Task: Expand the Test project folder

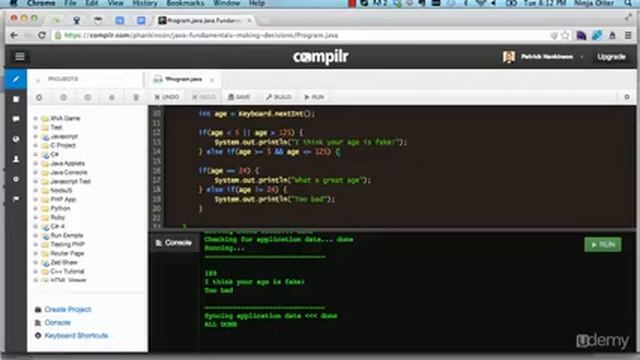Action: (35, 127)
